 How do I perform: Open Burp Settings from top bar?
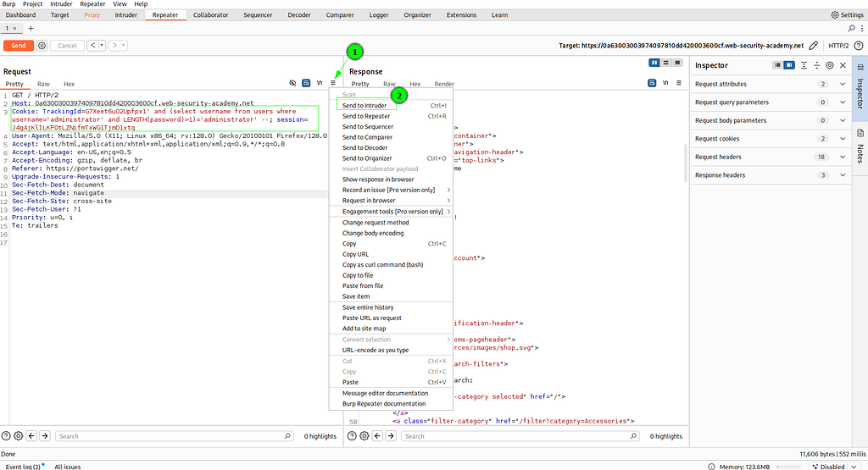click(847, 15)
